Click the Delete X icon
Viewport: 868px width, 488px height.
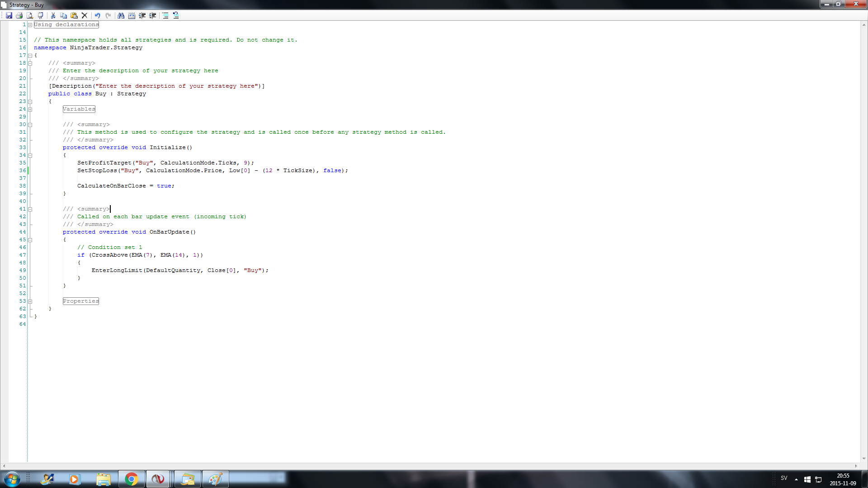point(85,15)
